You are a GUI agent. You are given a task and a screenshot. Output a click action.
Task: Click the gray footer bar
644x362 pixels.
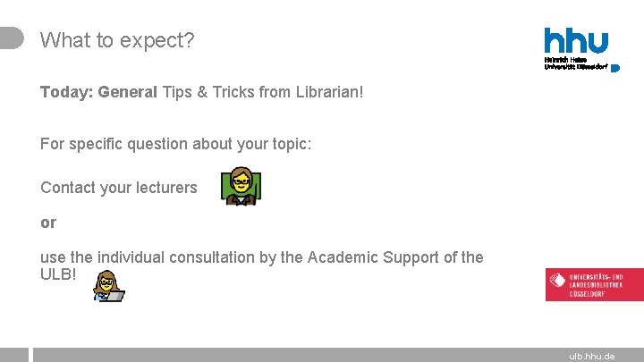pyautogui.click(x=338, y=355)
